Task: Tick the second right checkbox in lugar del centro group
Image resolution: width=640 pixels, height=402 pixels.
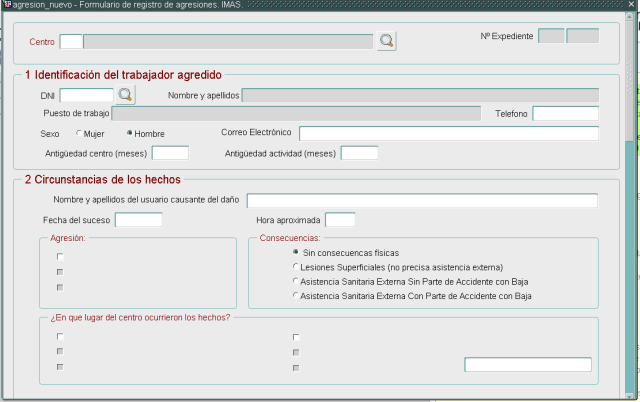Action: (x=296, y=352)
